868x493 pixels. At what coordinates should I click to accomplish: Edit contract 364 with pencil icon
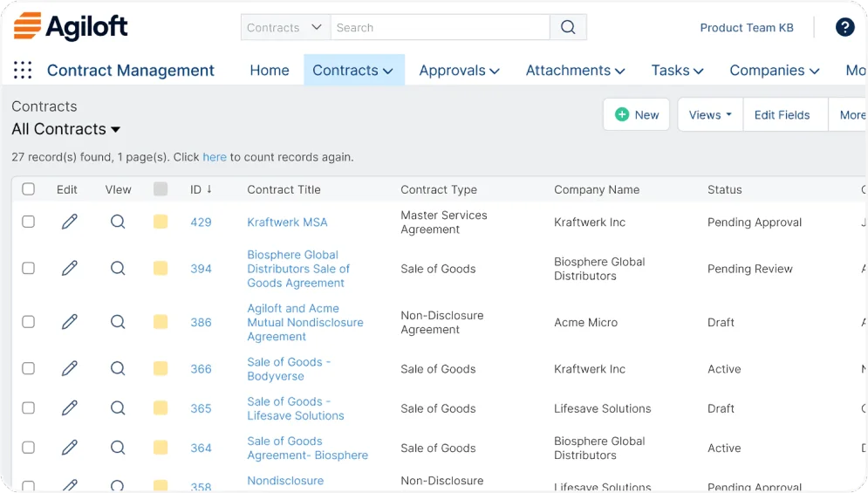coord(69,448)
